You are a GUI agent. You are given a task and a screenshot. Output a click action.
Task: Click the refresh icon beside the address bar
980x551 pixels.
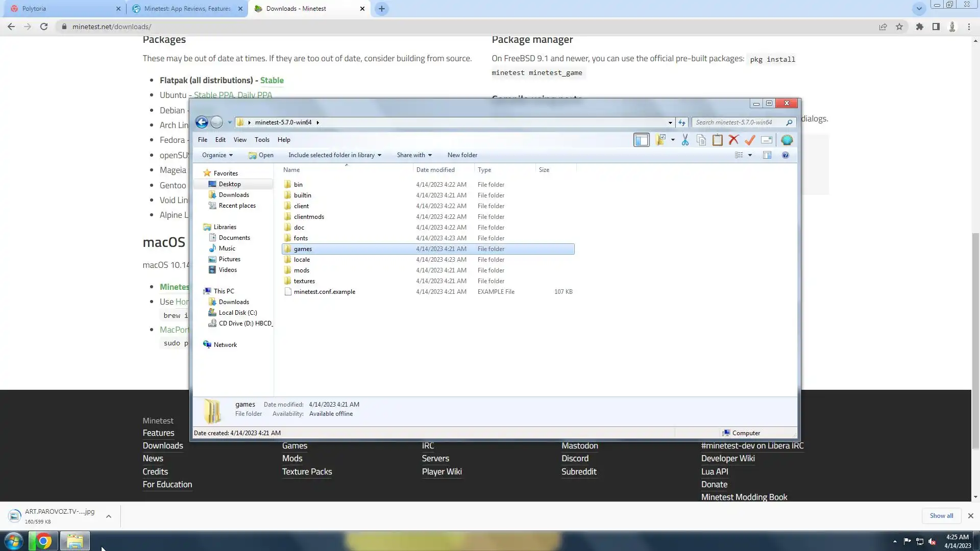coord(682,122)
